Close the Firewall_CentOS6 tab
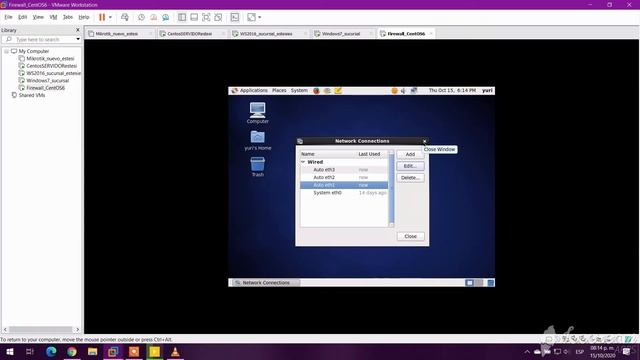The image size is (640, 360). (x=431, y=34)
